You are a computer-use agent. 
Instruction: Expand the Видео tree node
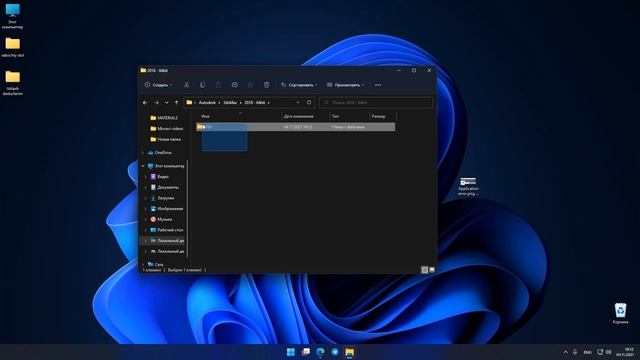(146, 177)
